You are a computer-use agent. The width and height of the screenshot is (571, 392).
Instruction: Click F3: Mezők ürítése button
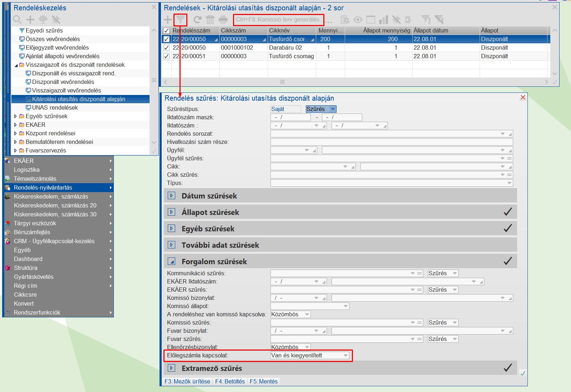click(187, 381)
